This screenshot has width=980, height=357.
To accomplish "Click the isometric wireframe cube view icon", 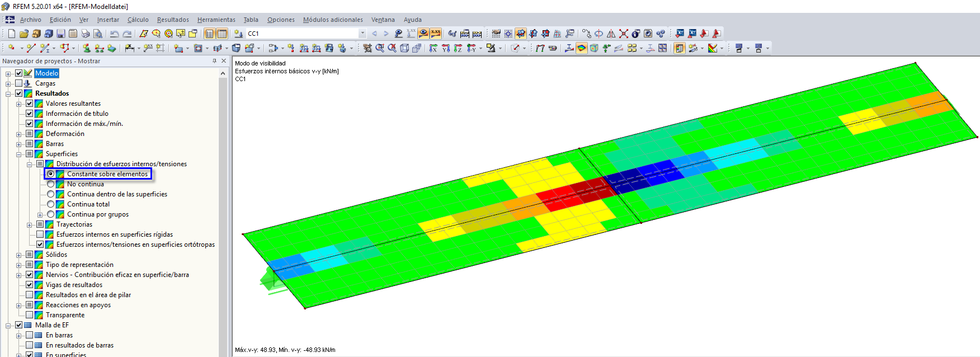I will click(x=404, y=48).
